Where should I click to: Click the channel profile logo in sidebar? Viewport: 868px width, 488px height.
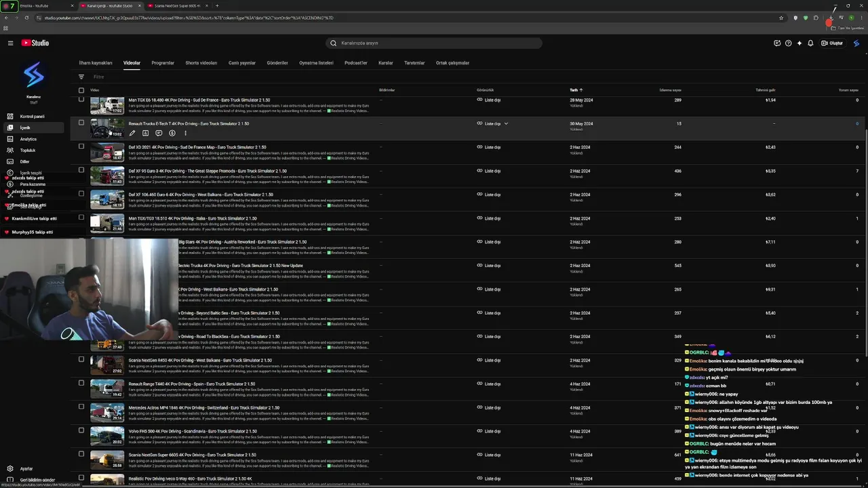pyautogui.click(x=34, y=75)
